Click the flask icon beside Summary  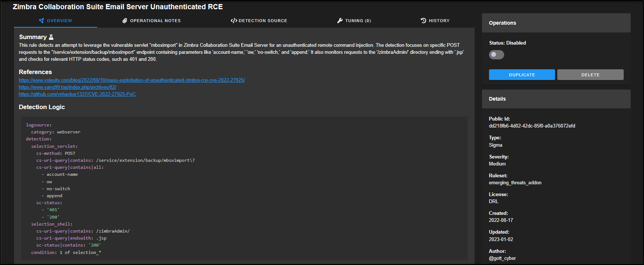tap(51, 37)
